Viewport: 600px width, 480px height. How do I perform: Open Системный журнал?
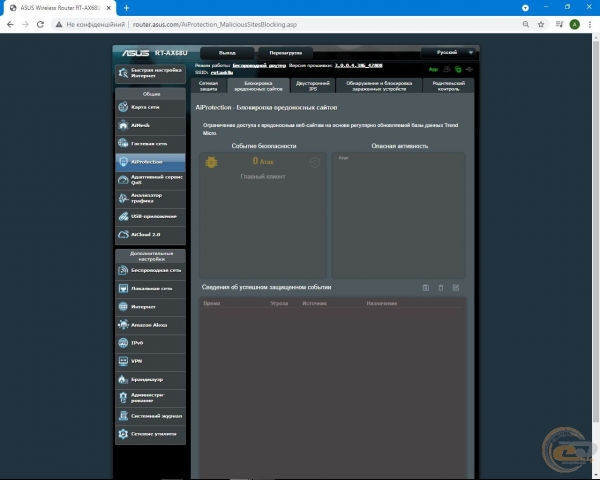tap(150, 416)
